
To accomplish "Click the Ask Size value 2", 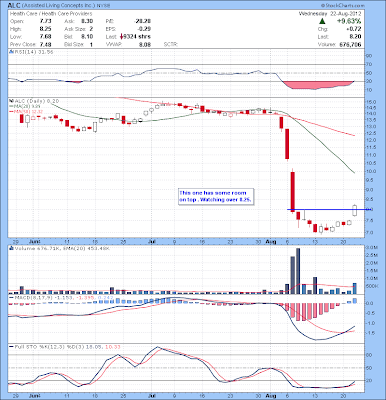I will point(91,29).
